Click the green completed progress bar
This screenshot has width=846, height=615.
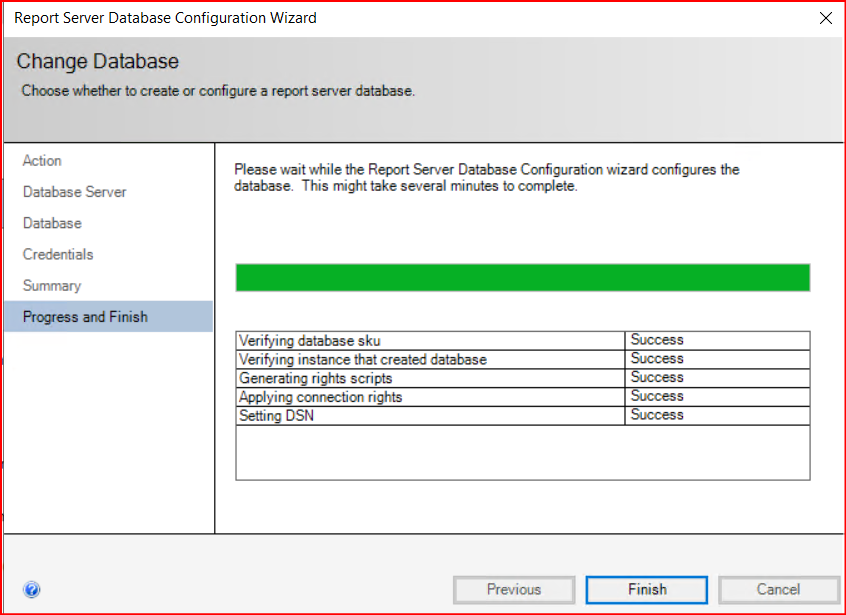tap(522, 278)
